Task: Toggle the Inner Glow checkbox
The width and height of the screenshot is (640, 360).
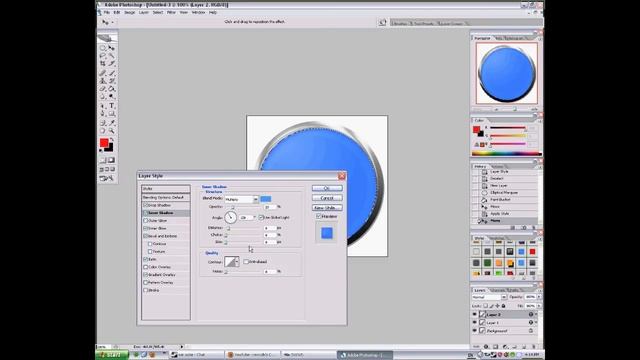Action: 146,228
